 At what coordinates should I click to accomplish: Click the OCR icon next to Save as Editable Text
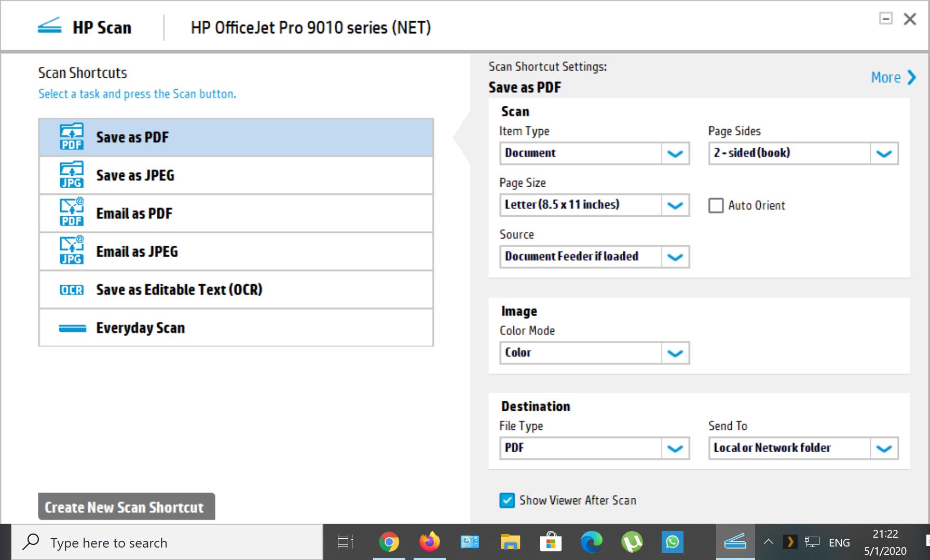point(72,289)
